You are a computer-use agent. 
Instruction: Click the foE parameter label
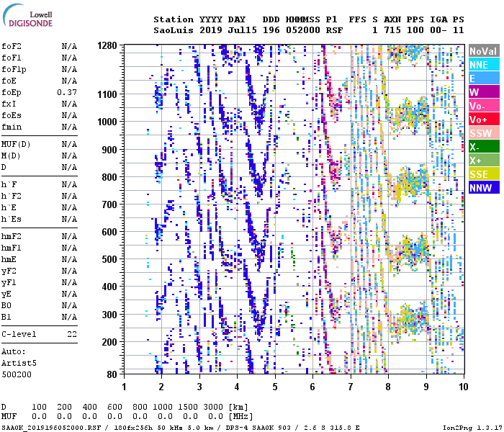[9, 81]
